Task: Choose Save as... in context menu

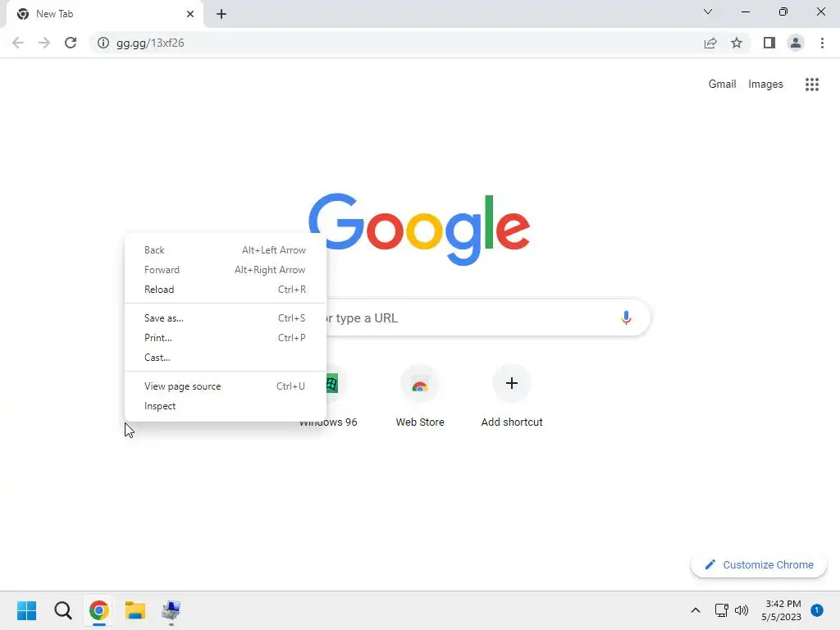Action: [x=225, y=318]
